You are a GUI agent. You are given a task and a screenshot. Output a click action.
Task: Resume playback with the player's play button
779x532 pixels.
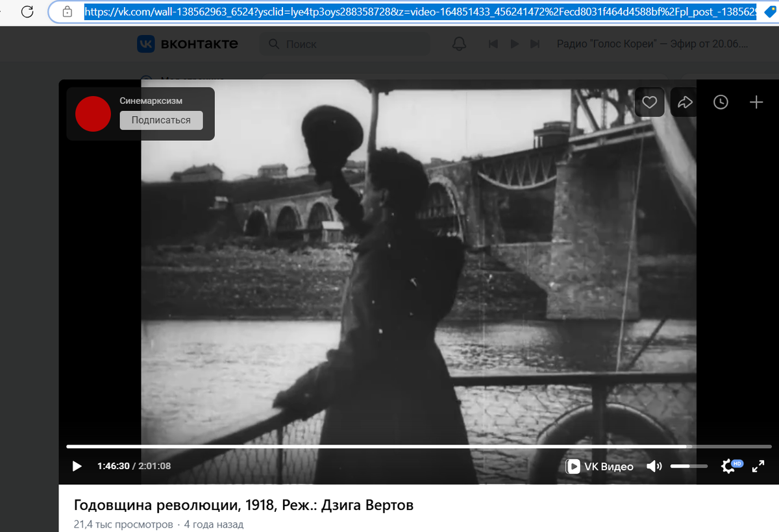(77, 466)
